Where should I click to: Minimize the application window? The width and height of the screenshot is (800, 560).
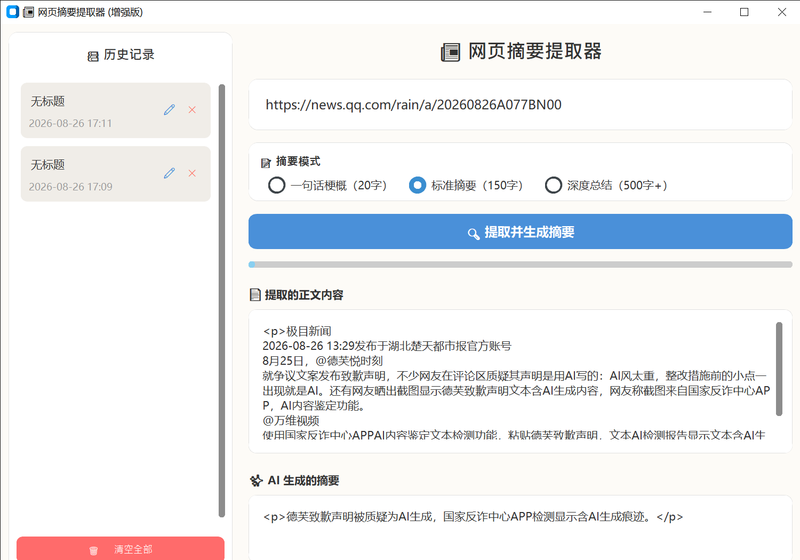[x=707, y=12]
